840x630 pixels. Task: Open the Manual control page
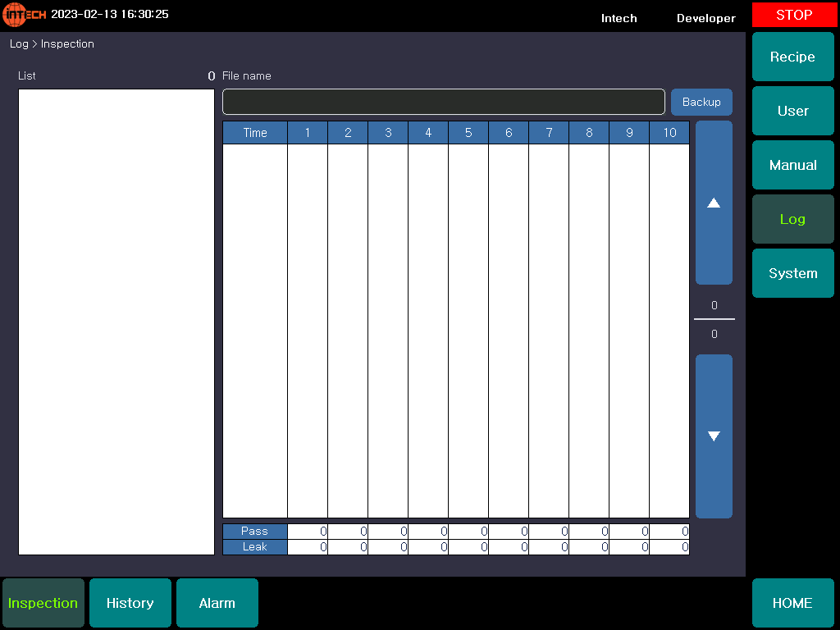[x=792, y=165]
